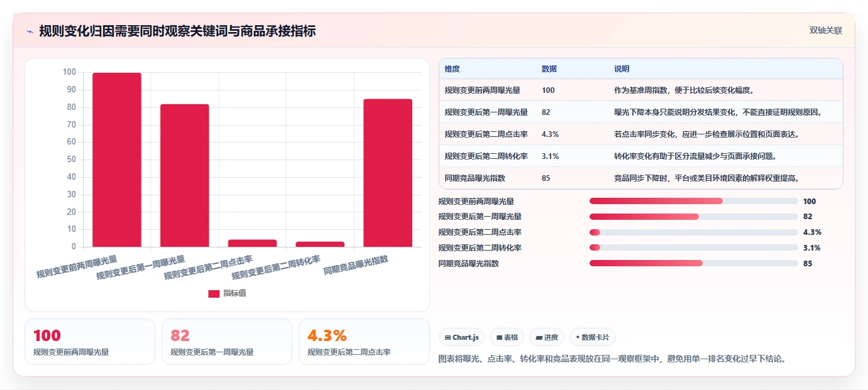Click the panel title 规则变化归因需要同时观察关键词与商品承接指标

coord(177,31)
